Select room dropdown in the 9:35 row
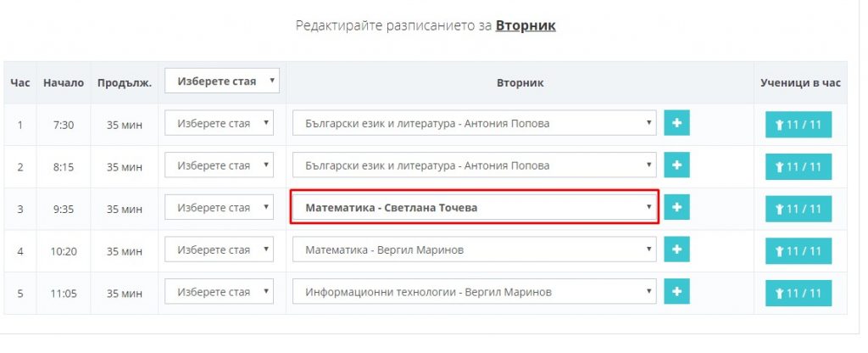 220,207
